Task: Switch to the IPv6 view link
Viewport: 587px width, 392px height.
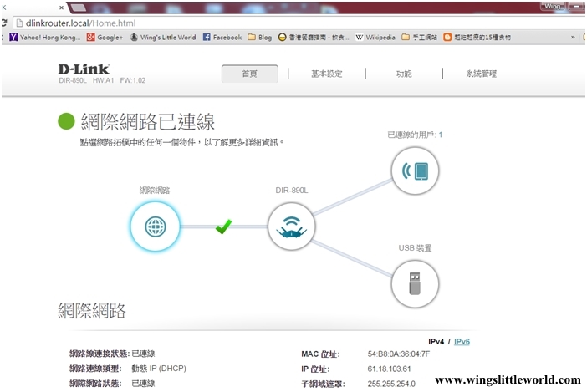Action: click(x=462, y=342)
